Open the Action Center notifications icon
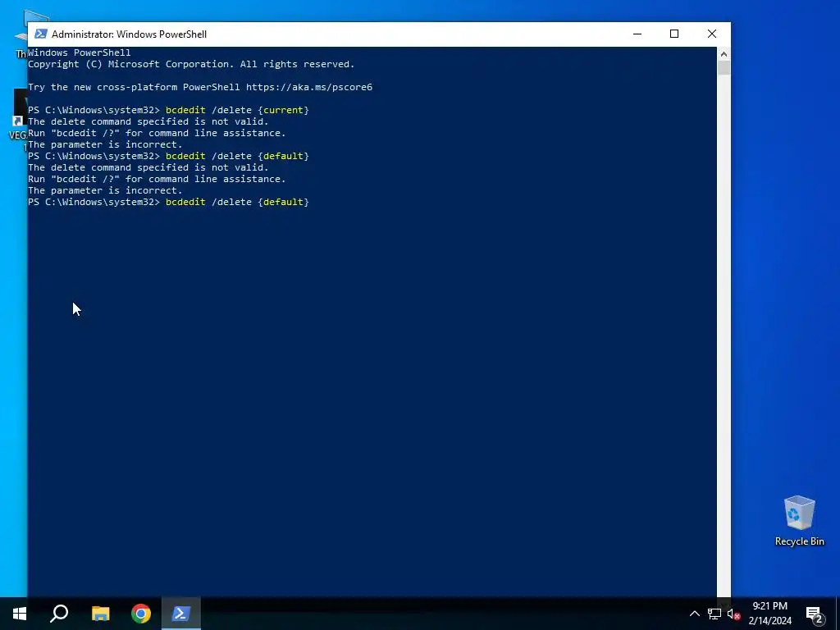840x630 pixels. [815, 614]
